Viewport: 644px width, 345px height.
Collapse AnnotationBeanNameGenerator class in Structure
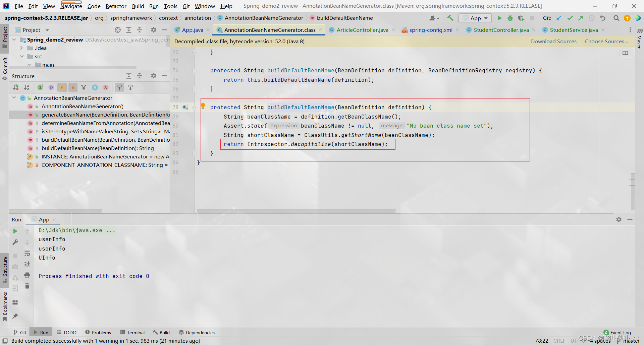[x=14, y=98]
